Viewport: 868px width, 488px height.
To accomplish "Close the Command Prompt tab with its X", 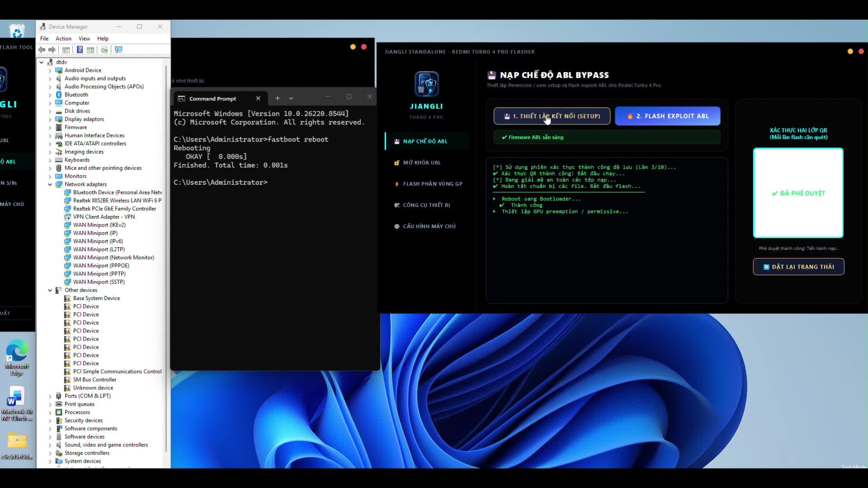I will (x=258, y=99).
